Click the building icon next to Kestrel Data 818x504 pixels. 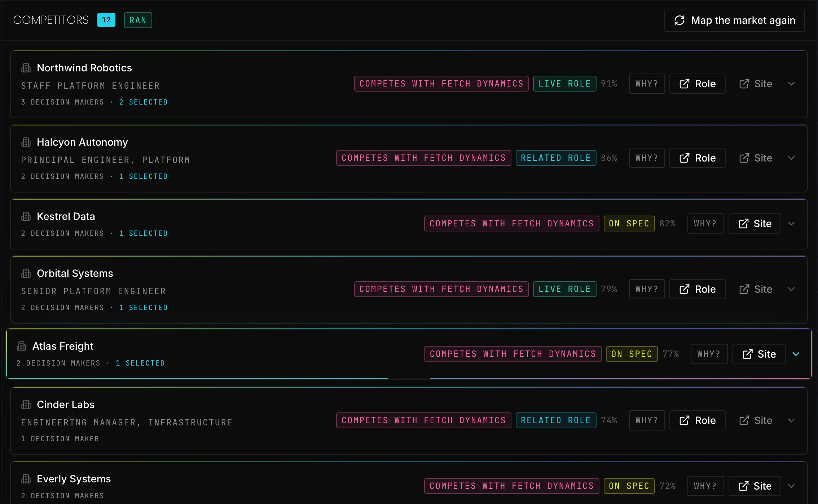pos(26,216)
